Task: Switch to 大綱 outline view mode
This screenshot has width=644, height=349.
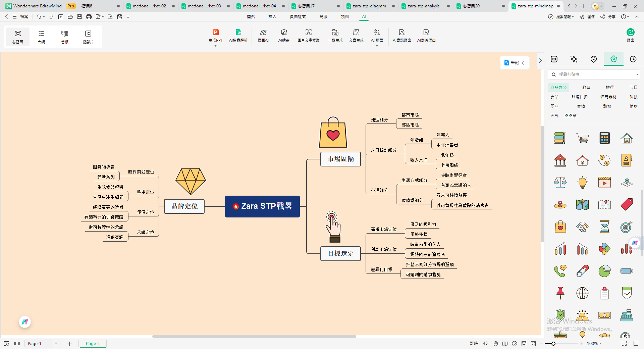Action: (x=41, y=37)
